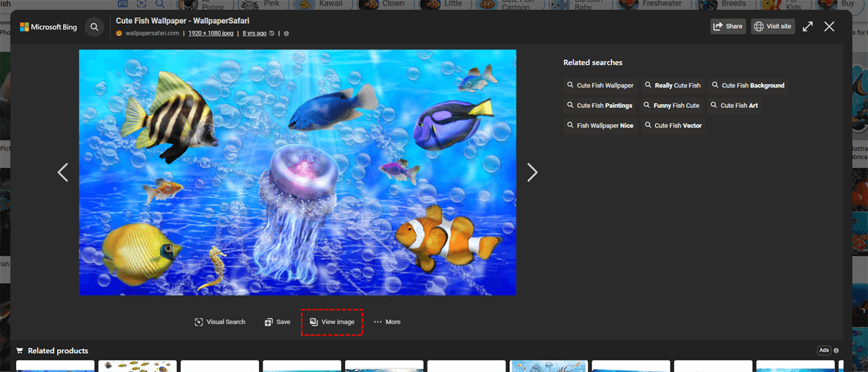Open the More options menu
Viewport: 868px width, 372px height.
click(386, 322)
